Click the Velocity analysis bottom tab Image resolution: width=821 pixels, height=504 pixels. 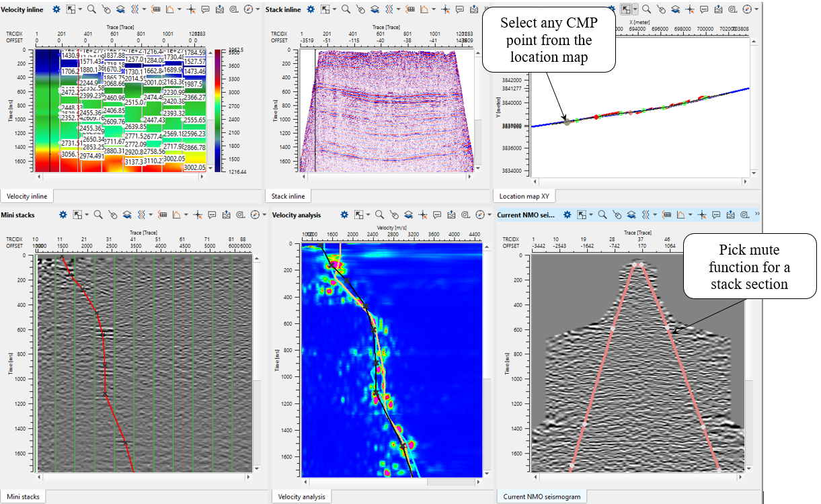click(x=301, y=497)
